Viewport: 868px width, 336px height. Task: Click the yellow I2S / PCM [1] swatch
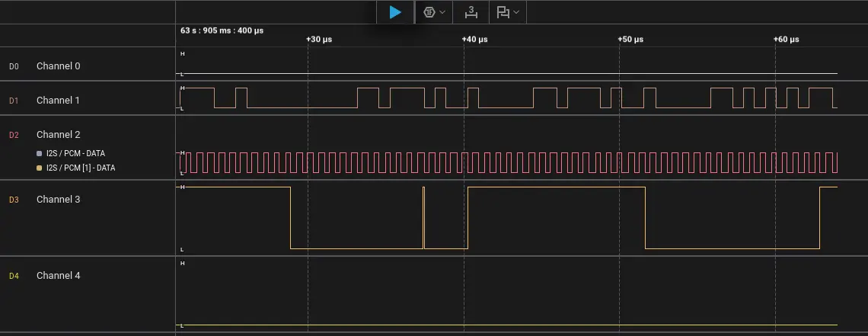point(40,168)
